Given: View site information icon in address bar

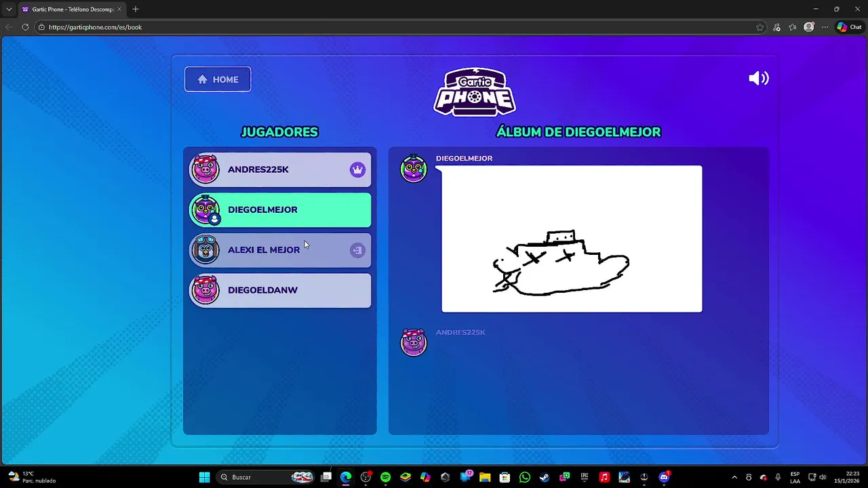Looking at the screenshot, I should point(41,27).
